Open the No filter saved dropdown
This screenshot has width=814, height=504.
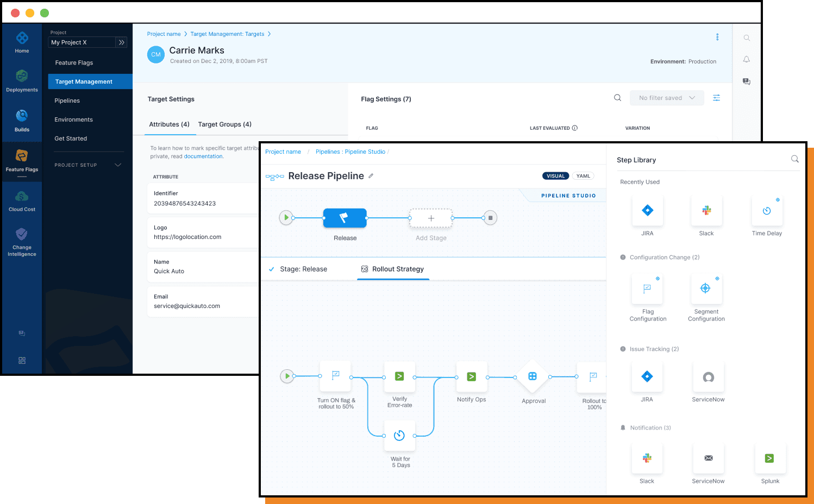tap(667, 98)
